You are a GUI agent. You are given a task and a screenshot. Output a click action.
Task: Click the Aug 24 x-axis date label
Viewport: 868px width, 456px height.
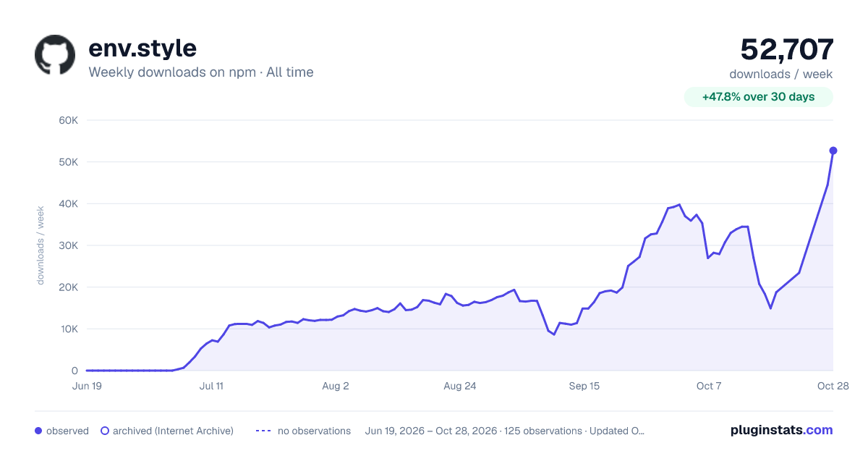point(460,386)
